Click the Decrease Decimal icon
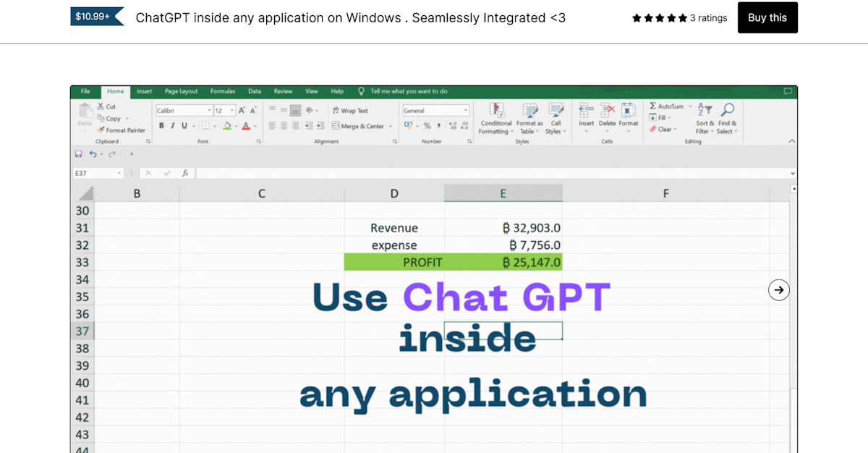 (x=464, y=126)
